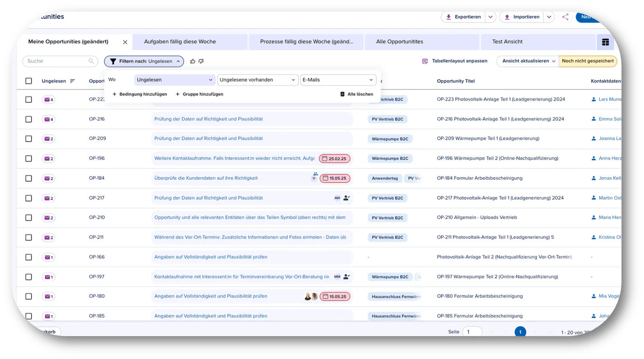Open the OP-216 Prüfung der Daten task link
Image resolution: width=644 pixels, height=359 pixels.
point(208,119)
